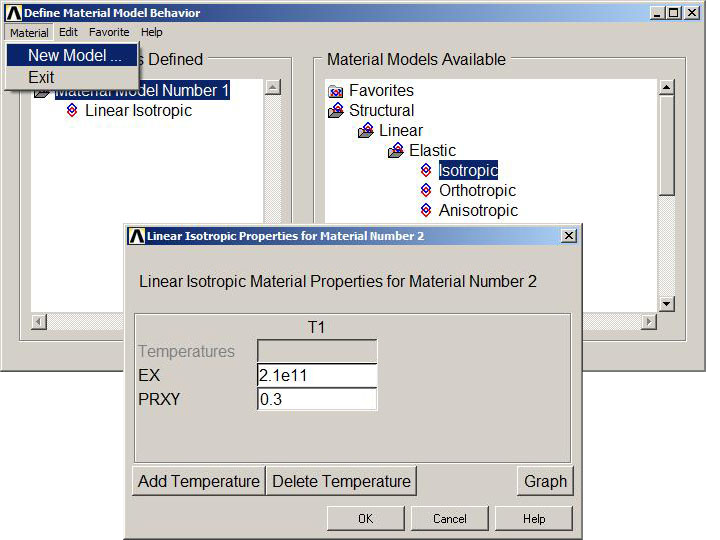Click the Delete Temperature button
The image size is (720, 540).
341,481
